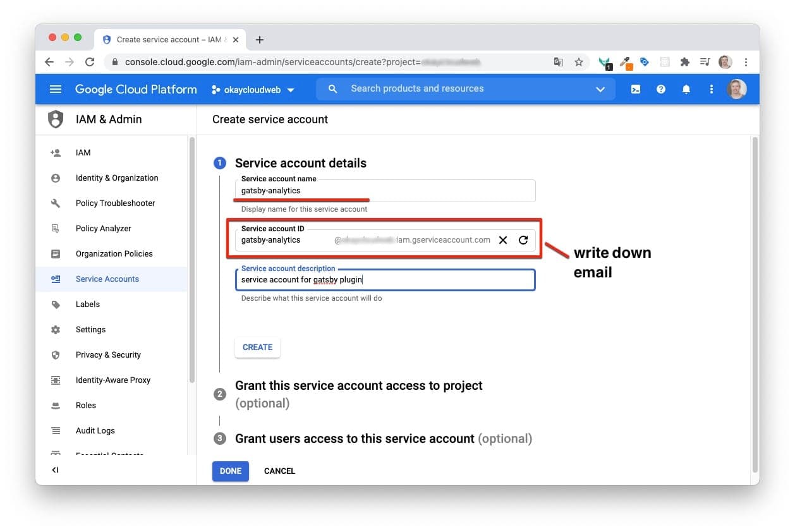795x532 pixels.
Task: Open the notifications bell
Action: (686, 89)
